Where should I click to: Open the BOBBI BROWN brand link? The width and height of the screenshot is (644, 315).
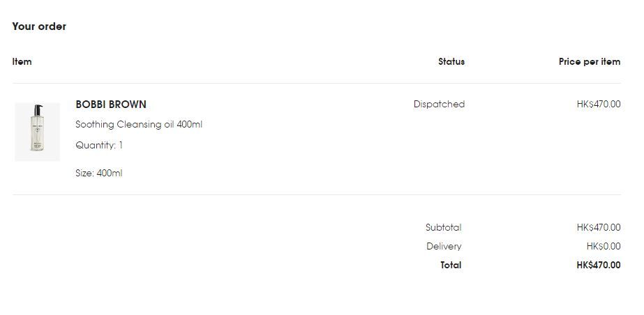(x=111, y=105)
